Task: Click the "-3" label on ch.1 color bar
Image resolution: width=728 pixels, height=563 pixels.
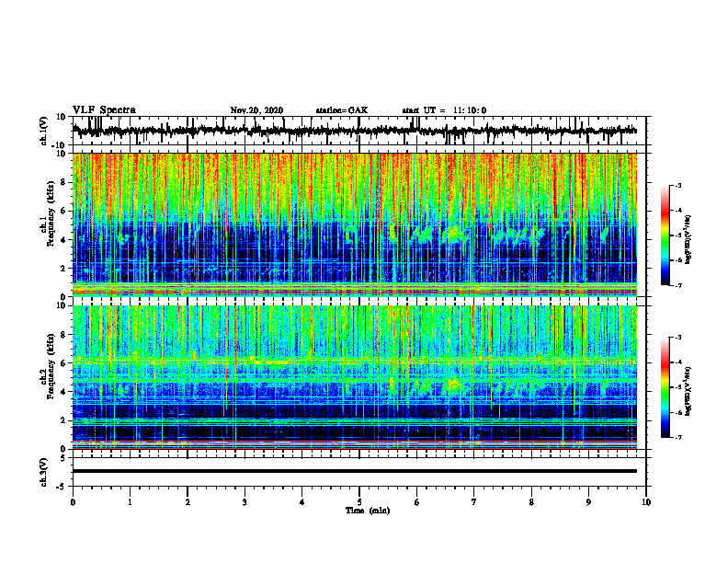Action: click(x=677, y=186)
